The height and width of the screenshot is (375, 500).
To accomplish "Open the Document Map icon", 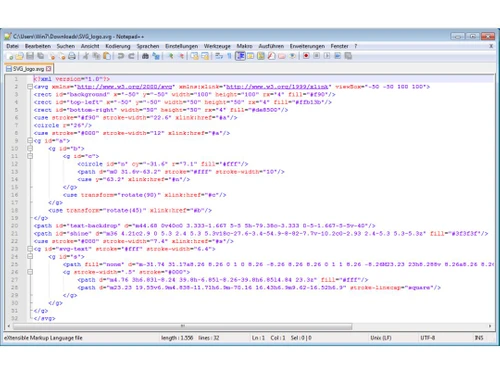I will [x=261, y=56].
